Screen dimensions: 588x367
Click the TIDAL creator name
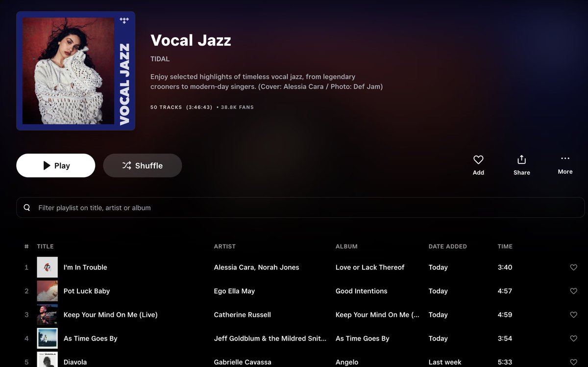160,59
